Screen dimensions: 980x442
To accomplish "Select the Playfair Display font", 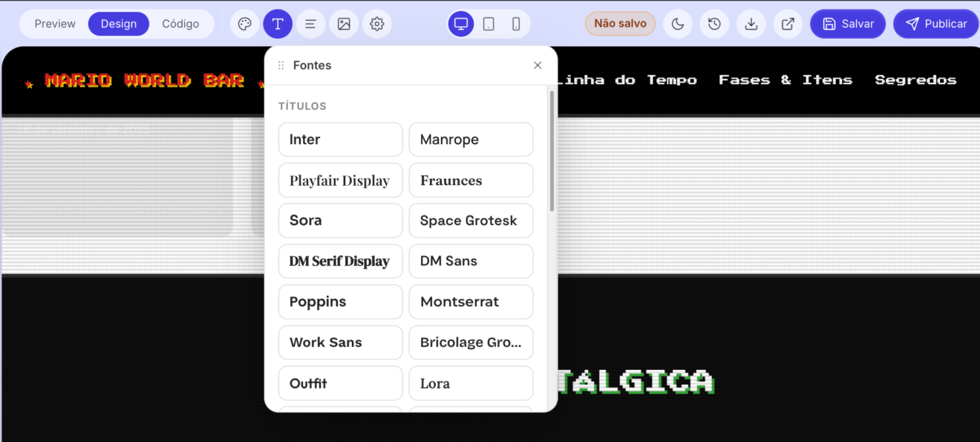I will [x=341, y=181].
